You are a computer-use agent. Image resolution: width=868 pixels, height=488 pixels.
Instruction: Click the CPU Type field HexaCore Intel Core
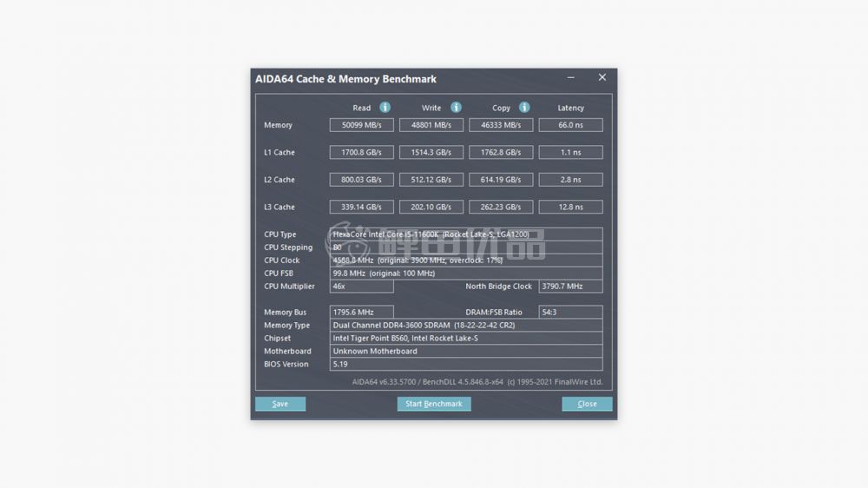pos(466,234)
